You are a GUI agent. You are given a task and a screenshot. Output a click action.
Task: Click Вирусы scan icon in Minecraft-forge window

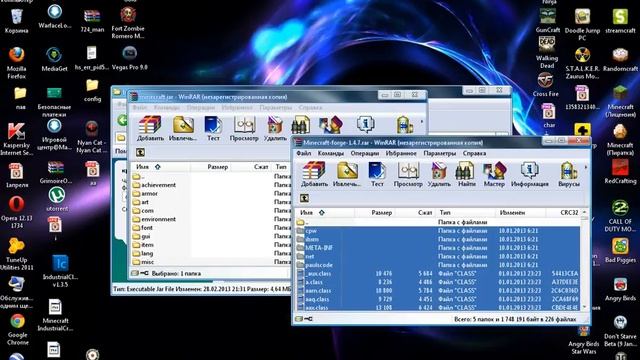coord(569,174)
